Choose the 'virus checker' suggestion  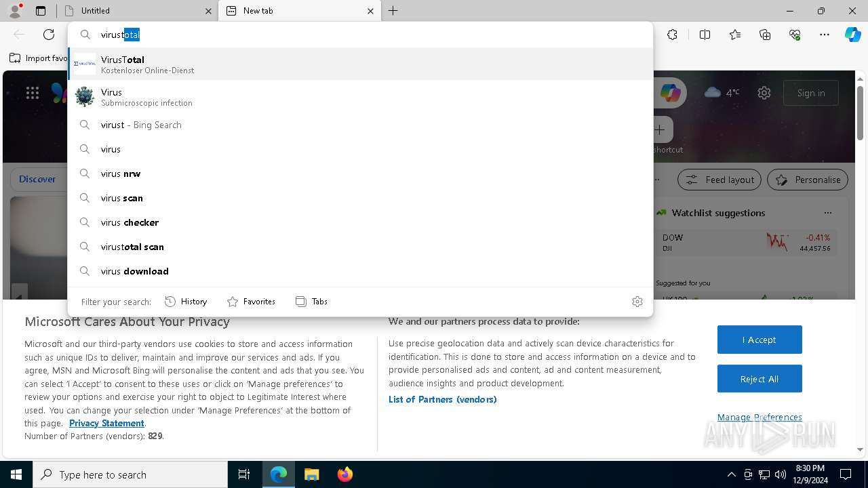[x=360, y=222]
